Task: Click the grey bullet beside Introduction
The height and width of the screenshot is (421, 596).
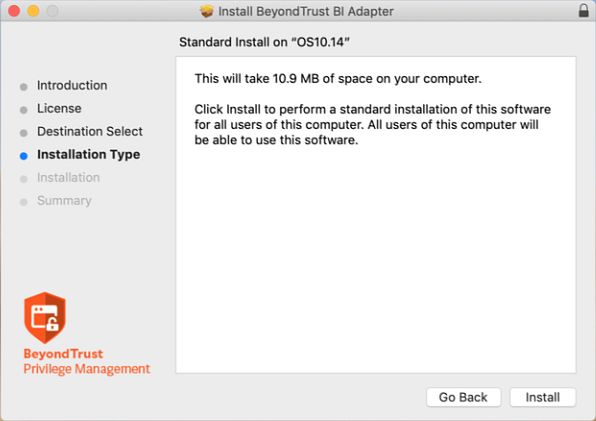Action: [x=24, y=87]
